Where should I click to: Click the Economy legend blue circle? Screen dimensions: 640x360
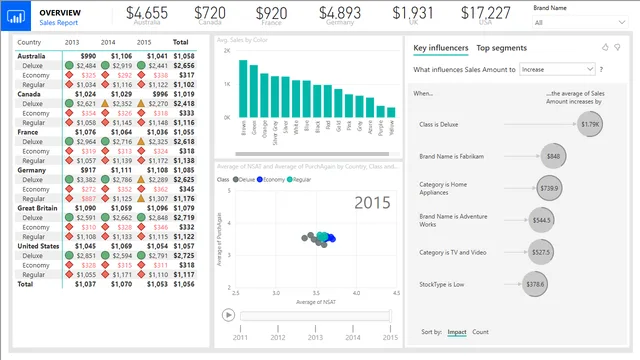(260, 180)
